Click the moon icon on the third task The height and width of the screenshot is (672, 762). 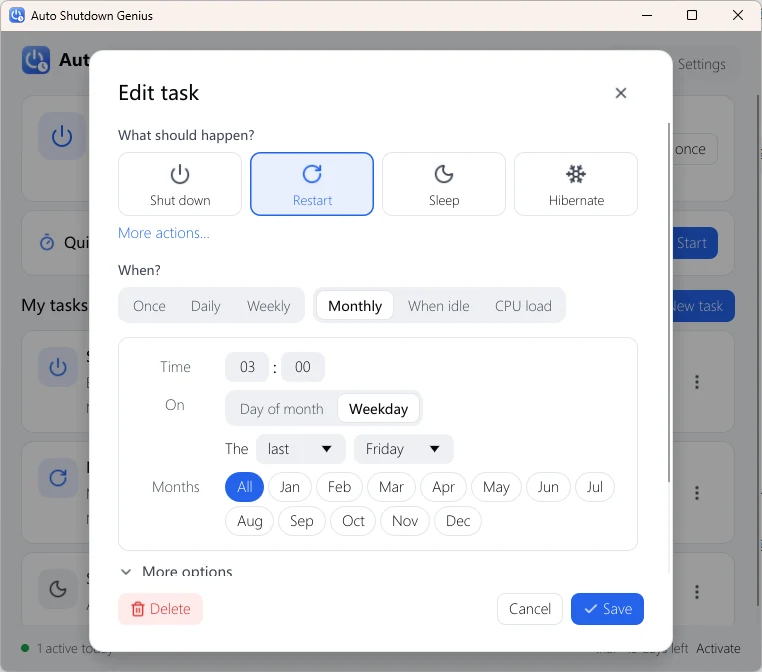(x=58, y=589)
